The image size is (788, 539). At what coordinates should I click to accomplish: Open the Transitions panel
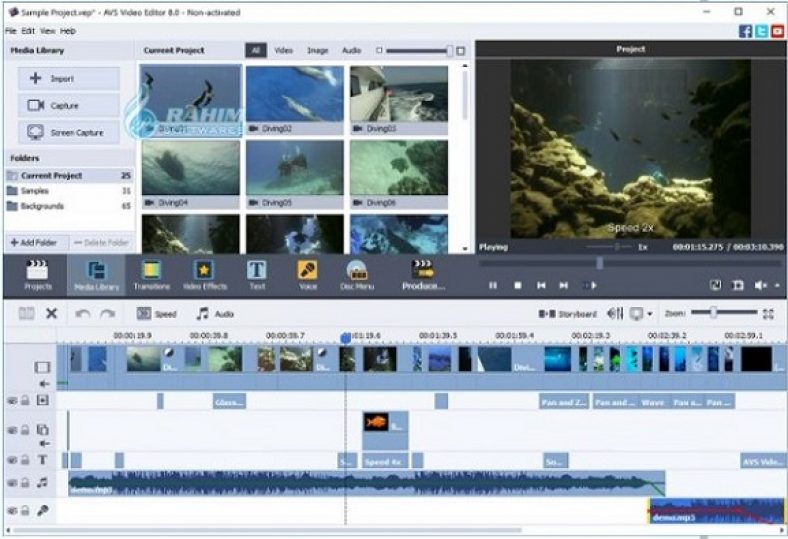150,274
